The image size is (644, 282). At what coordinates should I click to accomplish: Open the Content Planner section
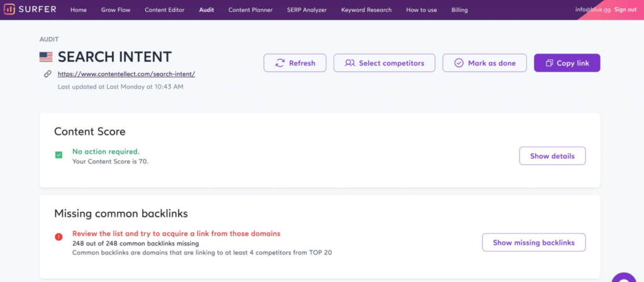[250, 10]
